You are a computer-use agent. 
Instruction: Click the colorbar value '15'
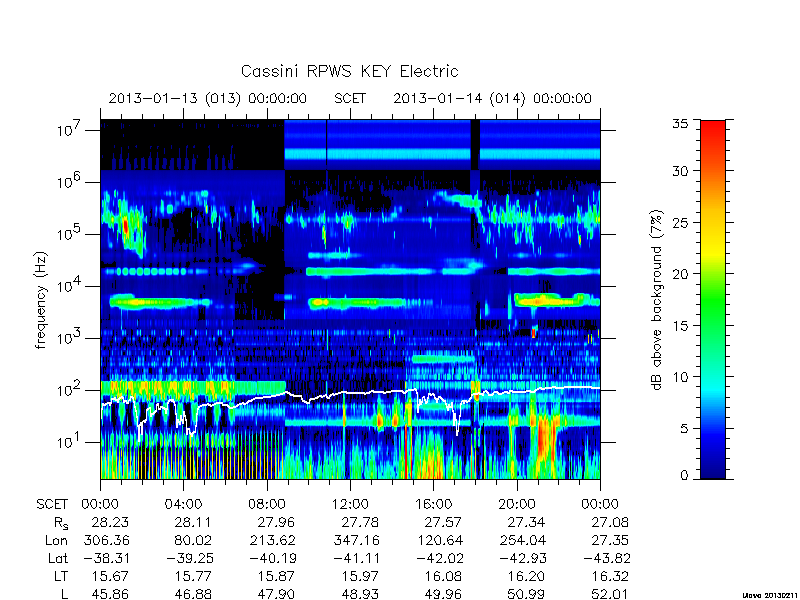pyautogui.click(x=680, y=326)
